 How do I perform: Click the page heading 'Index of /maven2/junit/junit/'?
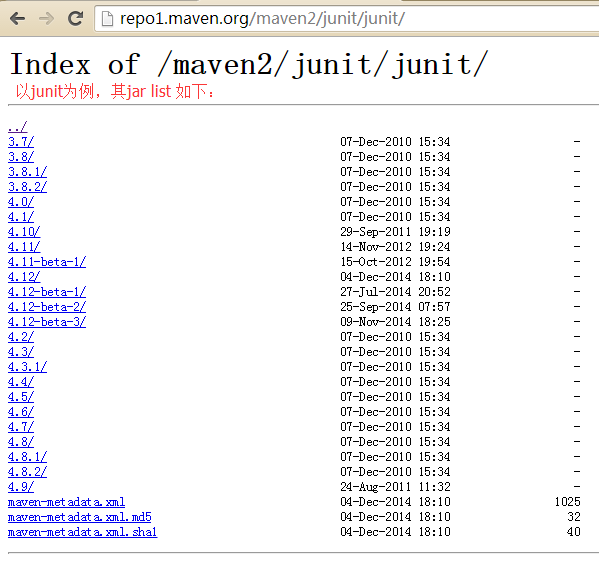(x=249, y=64)
